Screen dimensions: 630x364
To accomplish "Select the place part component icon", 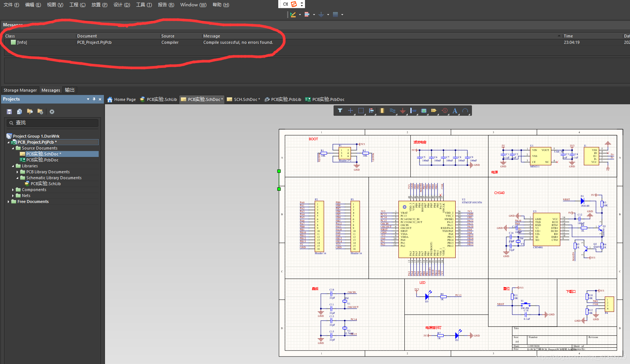I will coord(382,111).
